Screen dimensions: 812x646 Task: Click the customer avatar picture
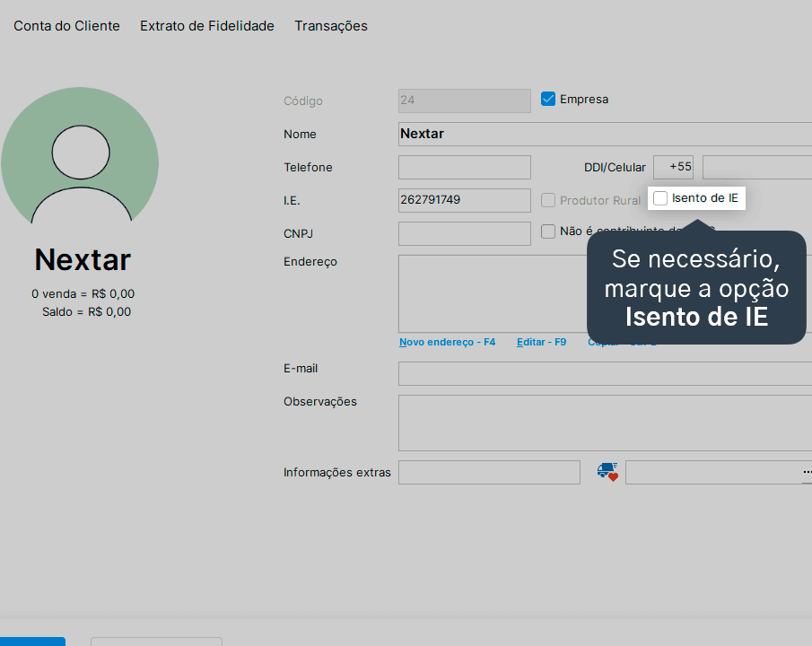80,157
